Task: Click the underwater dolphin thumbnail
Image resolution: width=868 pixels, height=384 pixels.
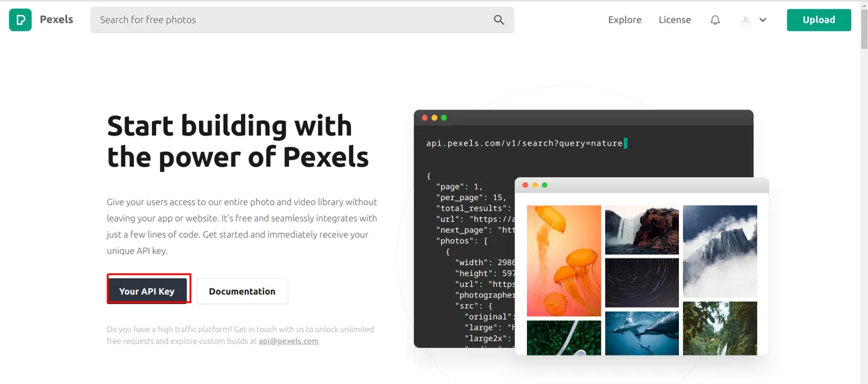Action: tap(642, 333)
